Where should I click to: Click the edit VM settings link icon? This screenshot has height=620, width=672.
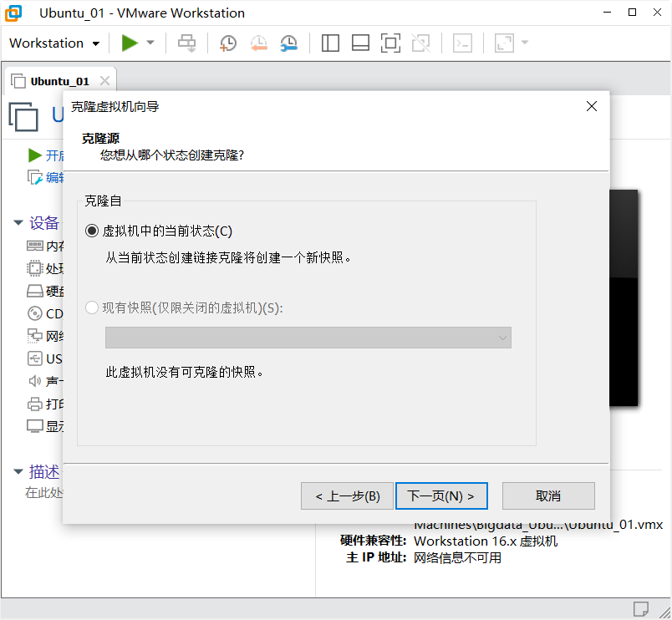coord(35,177)
